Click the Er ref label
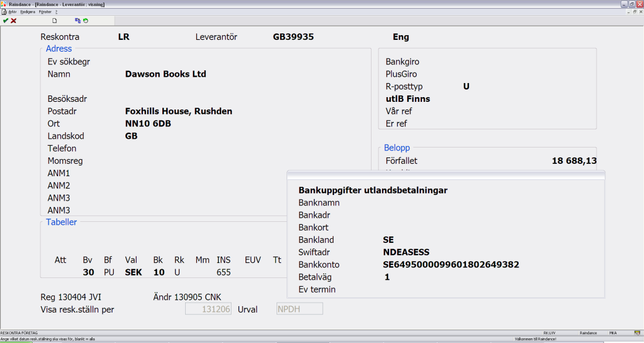The height and width of the screenshot is (343, 644). point(396,124)
